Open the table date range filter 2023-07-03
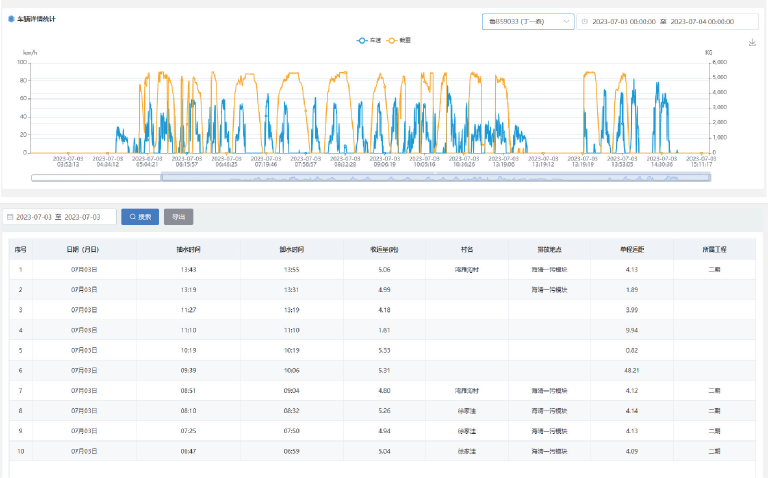This screenshot has width=768, height=478. point(59,216)
